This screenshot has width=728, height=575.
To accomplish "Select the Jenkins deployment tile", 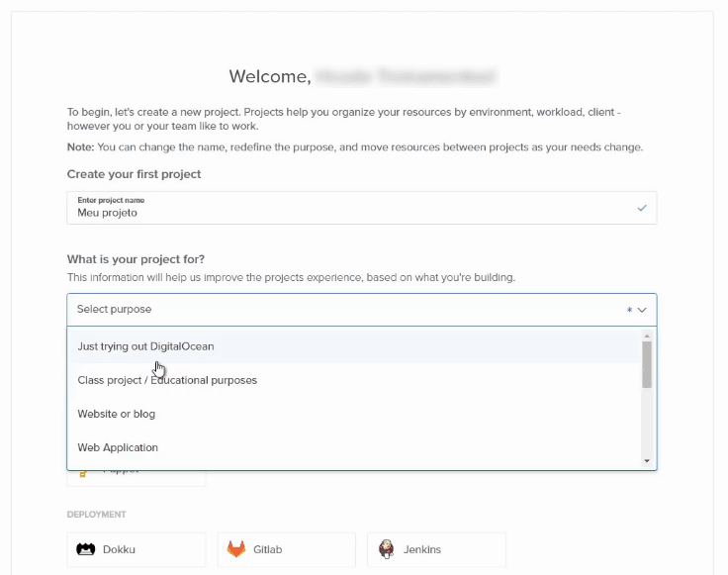I will pyautogui.click(x=436, y=549).
